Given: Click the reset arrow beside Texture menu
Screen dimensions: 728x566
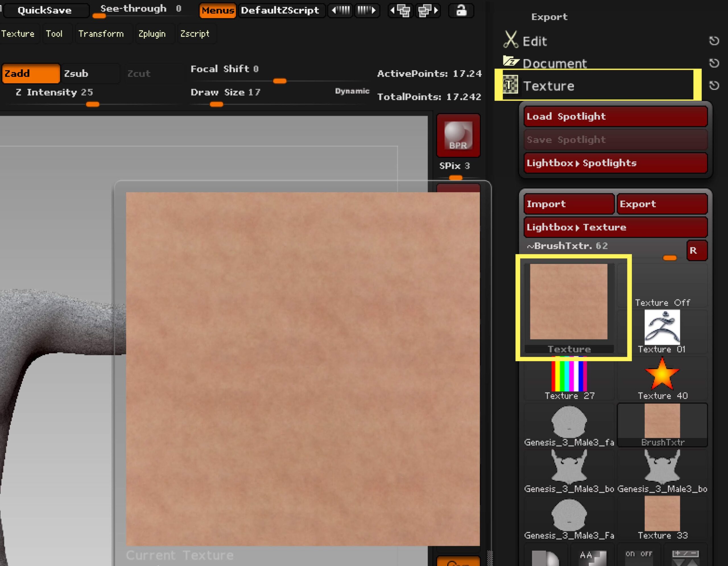Looking at the screenshot, I should point(714,85).
